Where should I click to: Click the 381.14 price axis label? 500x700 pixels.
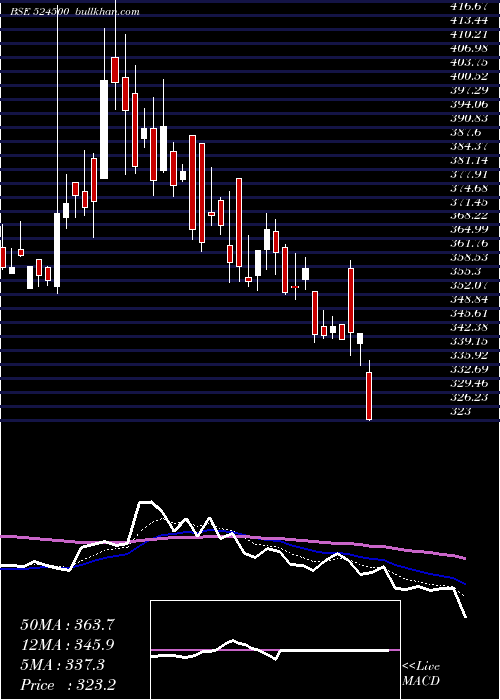click(470, 160)
